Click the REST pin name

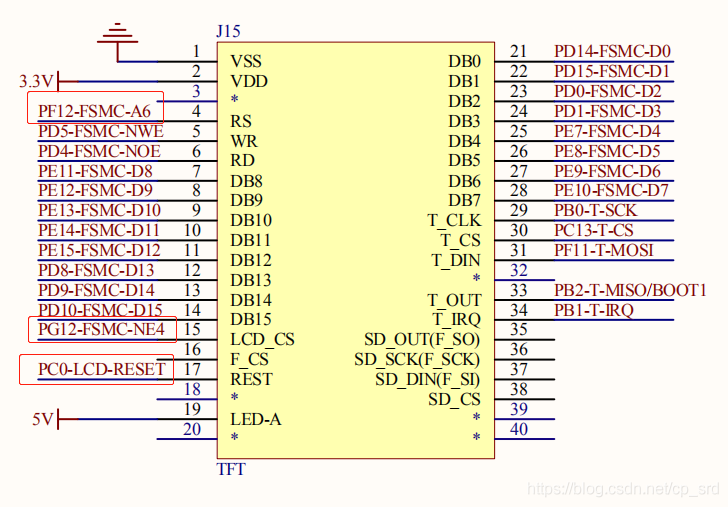tap(251, 379)
